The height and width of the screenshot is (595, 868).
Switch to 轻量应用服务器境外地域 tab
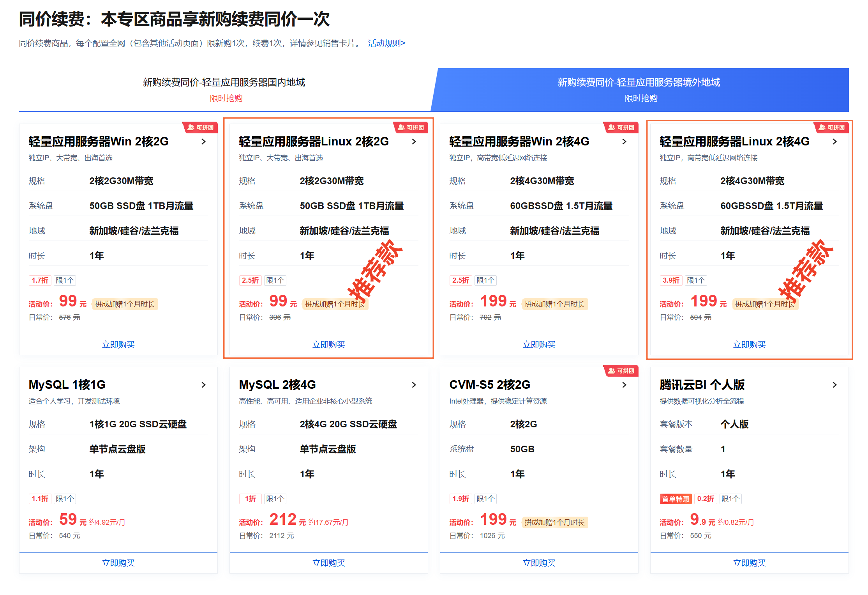coord(640,90)
